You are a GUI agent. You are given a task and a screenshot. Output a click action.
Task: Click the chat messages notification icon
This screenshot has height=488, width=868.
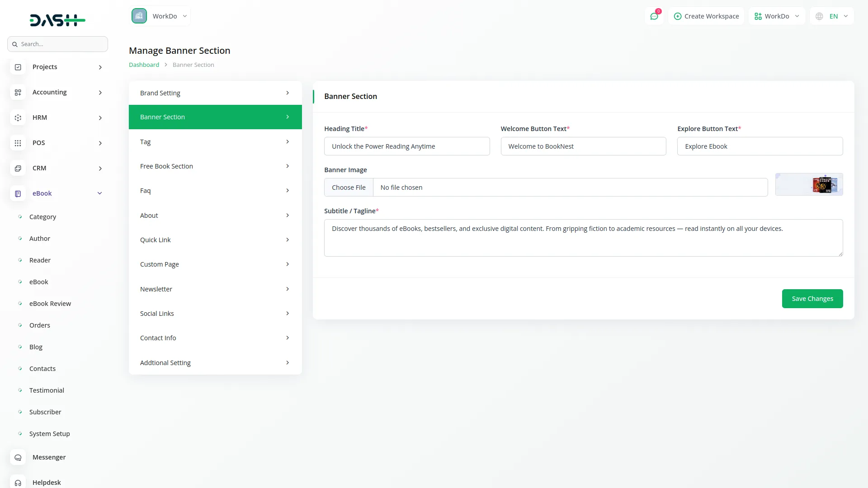coord(654,16)
